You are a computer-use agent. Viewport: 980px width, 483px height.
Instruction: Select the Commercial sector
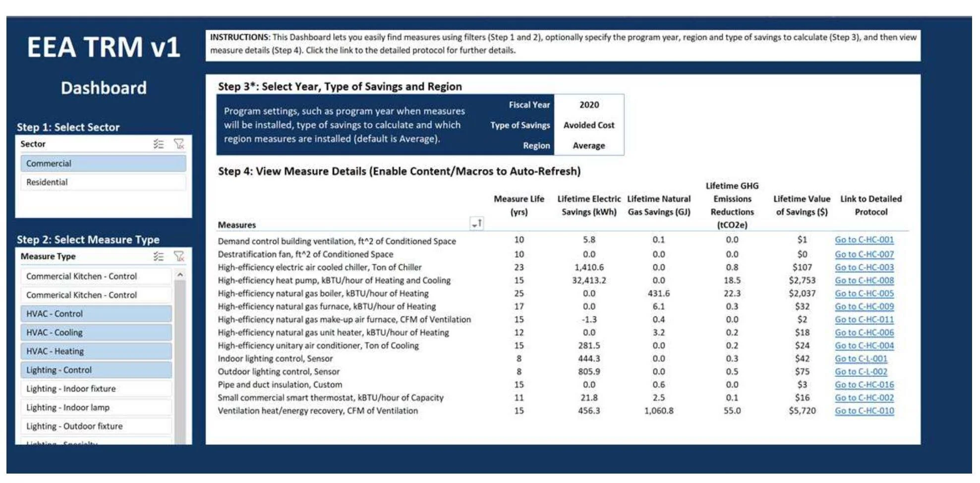104,164
